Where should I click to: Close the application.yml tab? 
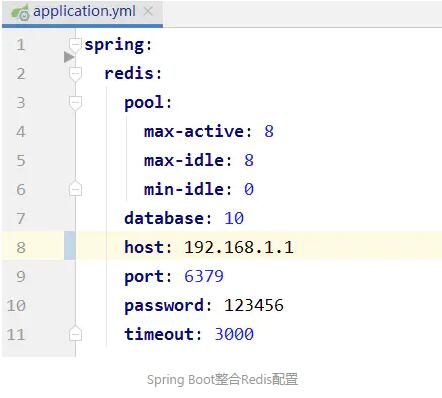pyautogui.click(x=148, y=12)
